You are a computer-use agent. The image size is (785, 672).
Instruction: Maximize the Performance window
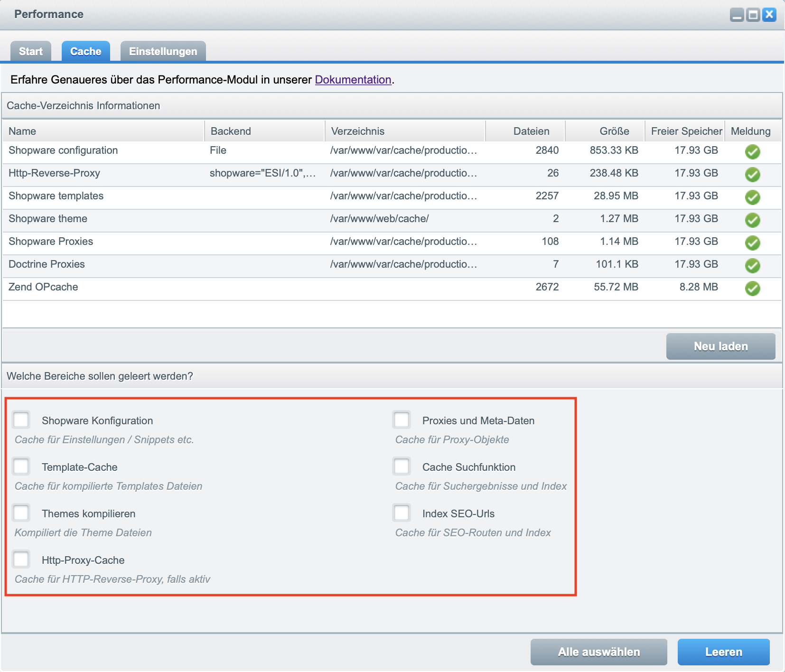point(753,15)
